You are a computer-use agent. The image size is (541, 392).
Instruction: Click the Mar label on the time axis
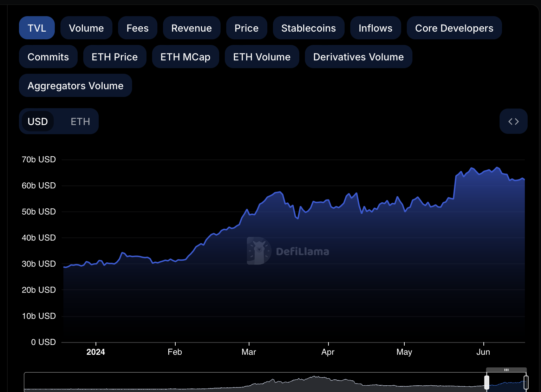coord(249,352)
